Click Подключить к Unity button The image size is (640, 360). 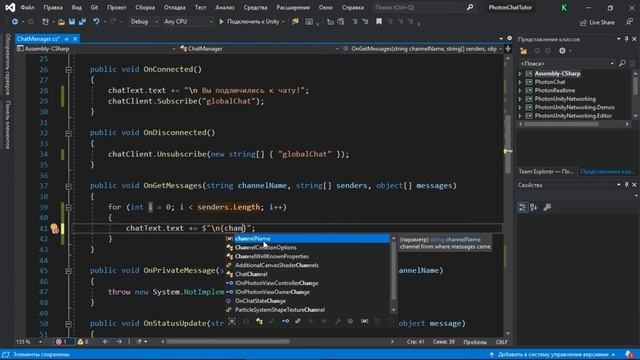point(251,22)
